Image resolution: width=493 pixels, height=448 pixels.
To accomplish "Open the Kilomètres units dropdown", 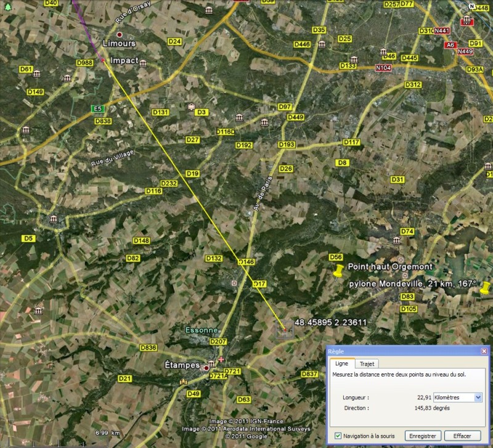I will tap(457, 397).
